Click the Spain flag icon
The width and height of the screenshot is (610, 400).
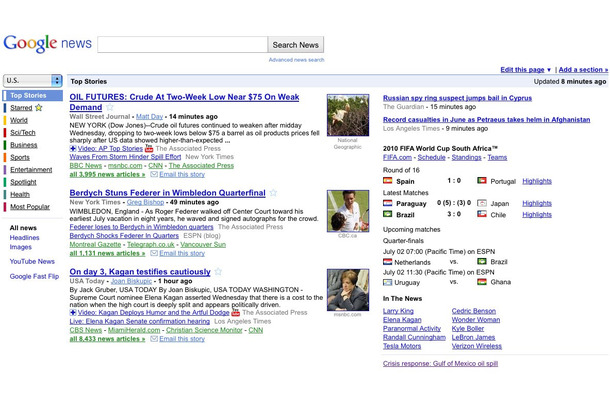coord(387,181)
